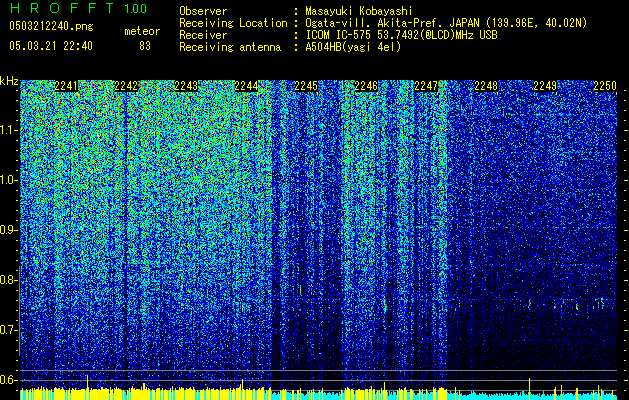This screenshot has height=400, width=629.
Task: Click the HROFFT 1.0.0 title text
Action: pos(78,8)
